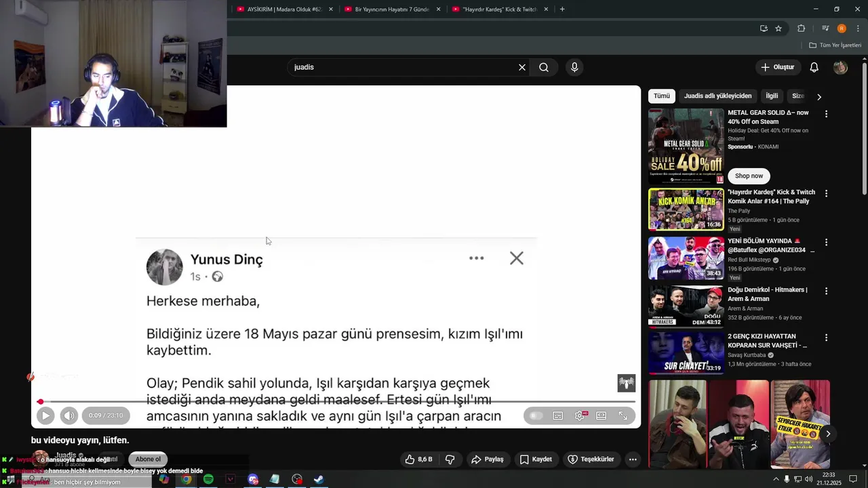Screen dimensions: 868x488
Task: Select the İlgili filter chip
Action: (772, 96)
